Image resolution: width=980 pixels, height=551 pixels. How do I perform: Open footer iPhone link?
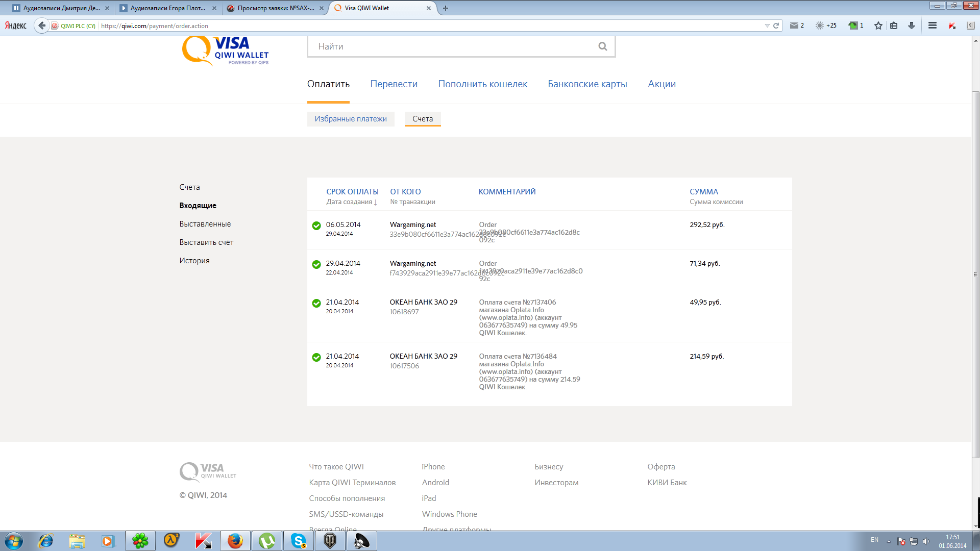tap(433, 467)
